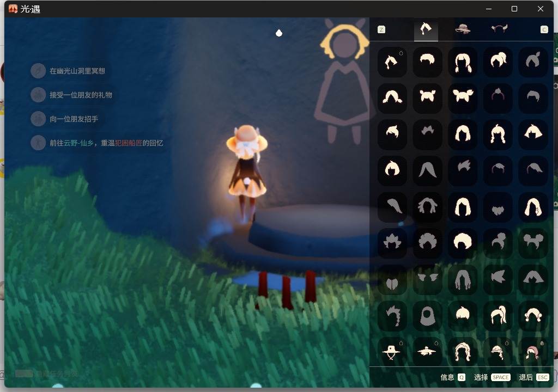Select the twin braids hairstyle icon

point(462,62)
